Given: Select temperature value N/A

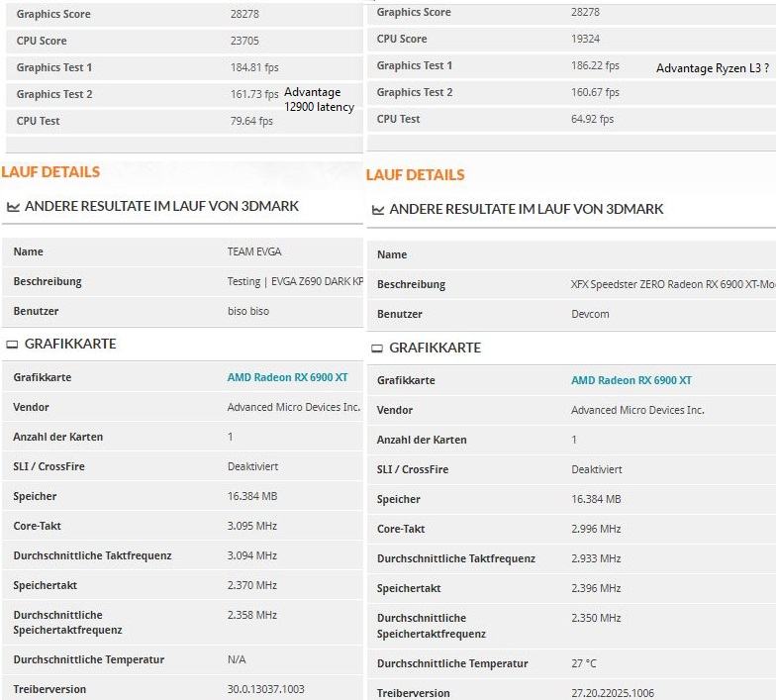Looking at the screenshot, I should (237, 659).
